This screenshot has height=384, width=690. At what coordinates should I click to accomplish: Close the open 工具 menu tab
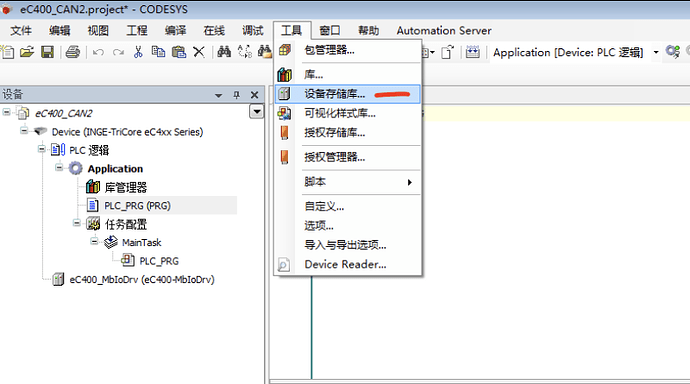coord(292,30)
